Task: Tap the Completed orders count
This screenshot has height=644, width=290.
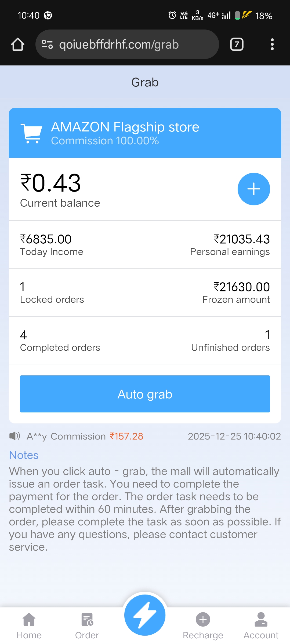Action: point(24,335)
